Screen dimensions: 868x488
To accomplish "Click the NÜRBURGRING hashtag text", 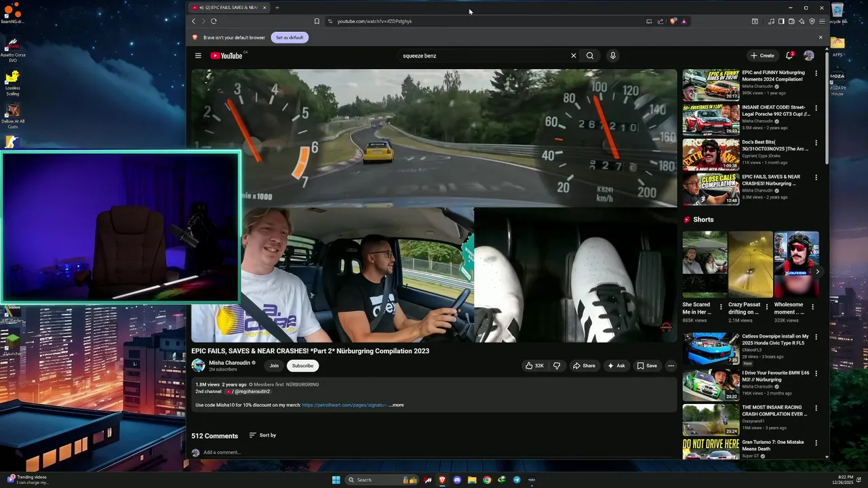I will [x=302, y=384].
